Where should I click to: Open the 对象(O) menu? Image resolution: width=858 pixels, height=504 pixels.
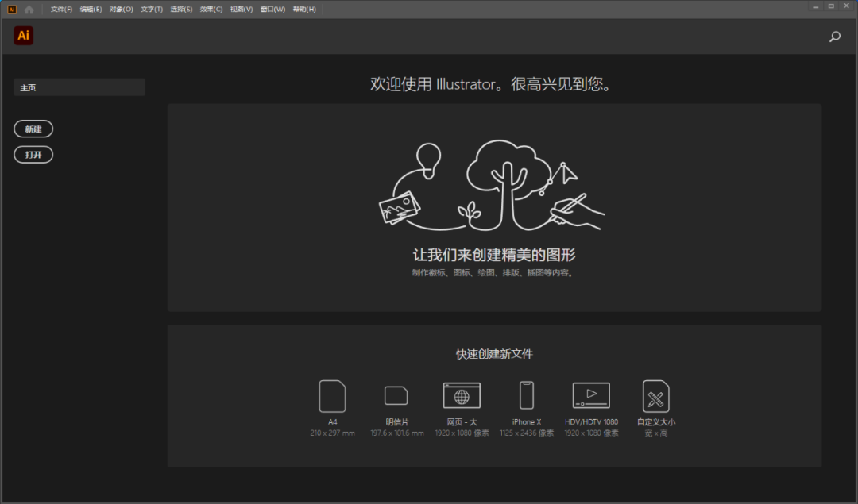click(121, 10)
